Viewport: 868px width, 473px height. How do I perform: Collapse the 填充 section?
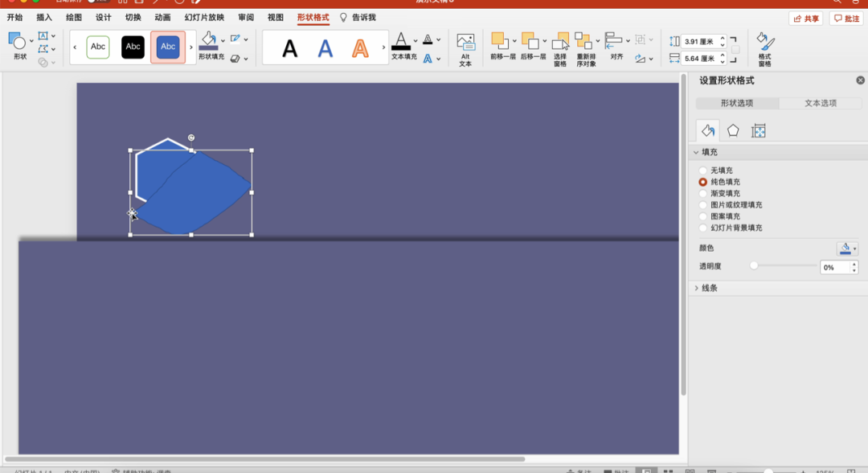(x=696, y=152)
